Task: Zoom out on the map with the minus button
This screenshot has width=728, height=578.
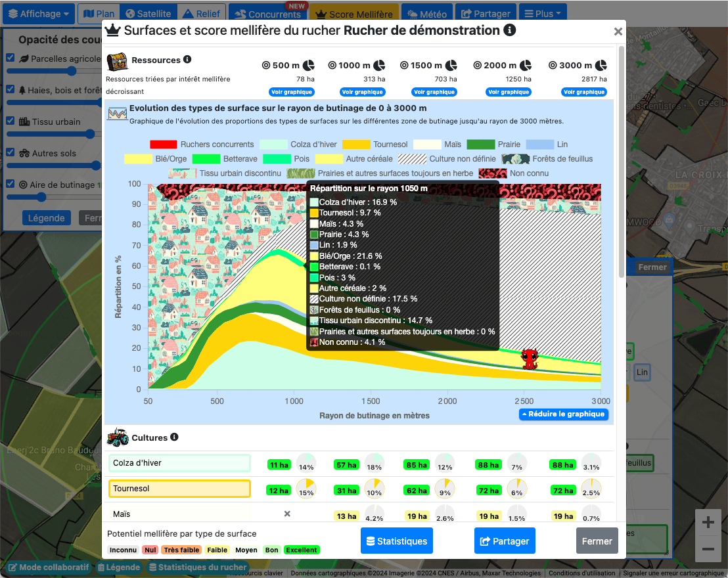Action: pos(708,549)
